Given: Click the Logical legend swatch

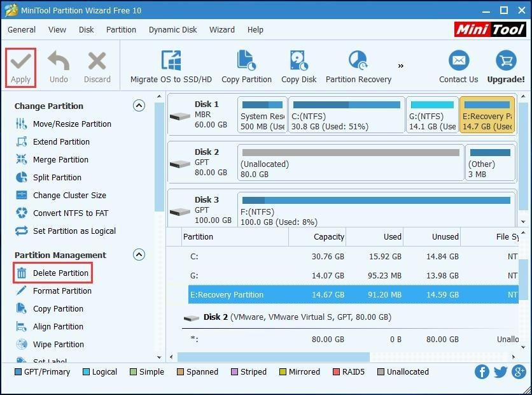Looking at the screenshot, I should coord(86,371).
